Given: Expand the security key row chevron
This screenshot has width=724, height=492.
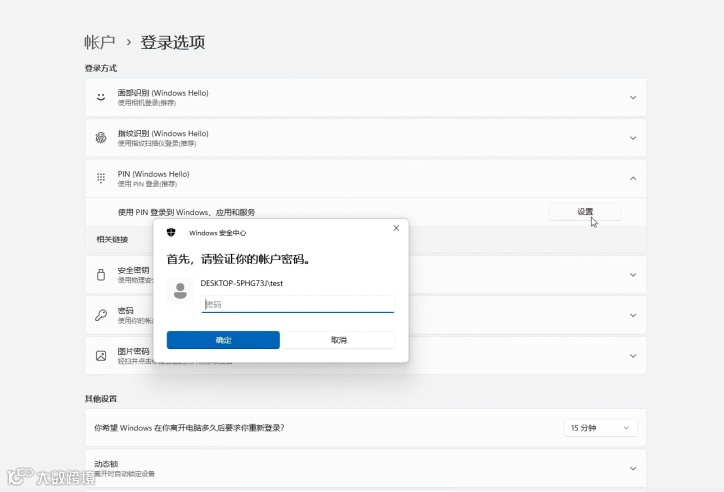Looking at the screenshot, I should [633, 275].
